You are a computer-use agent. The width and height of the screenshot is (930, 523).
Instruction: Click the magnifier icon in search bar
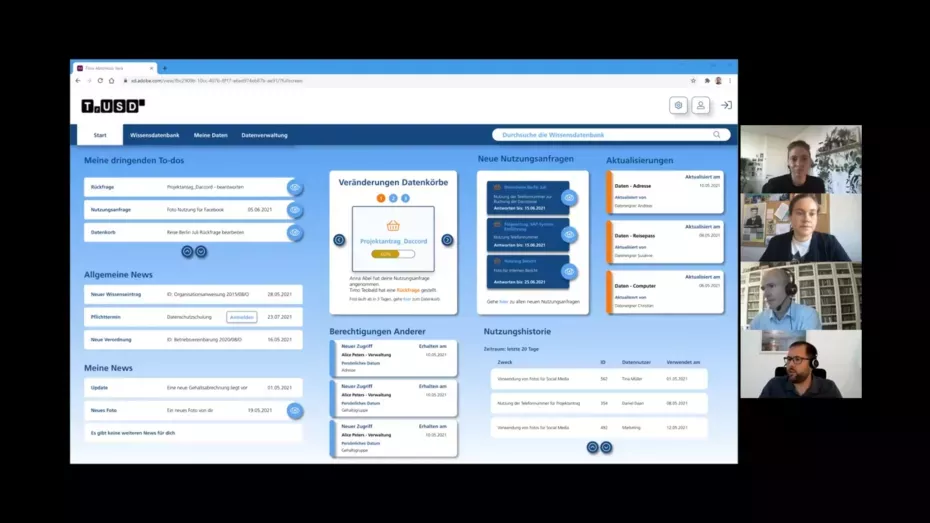(x=717, y=135)
